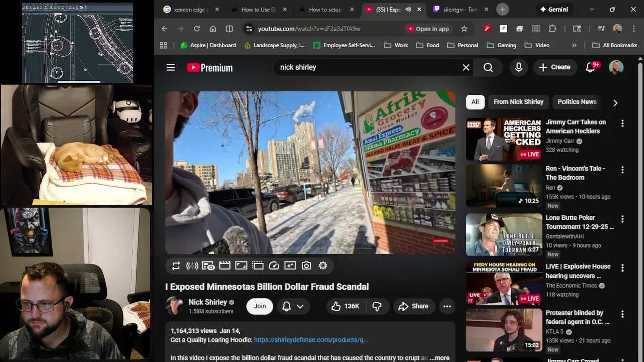Image resolution: width=644 pixels, height=362 pixels.
Task: Click the magnifier search button
Action: [x=488, y=67]
